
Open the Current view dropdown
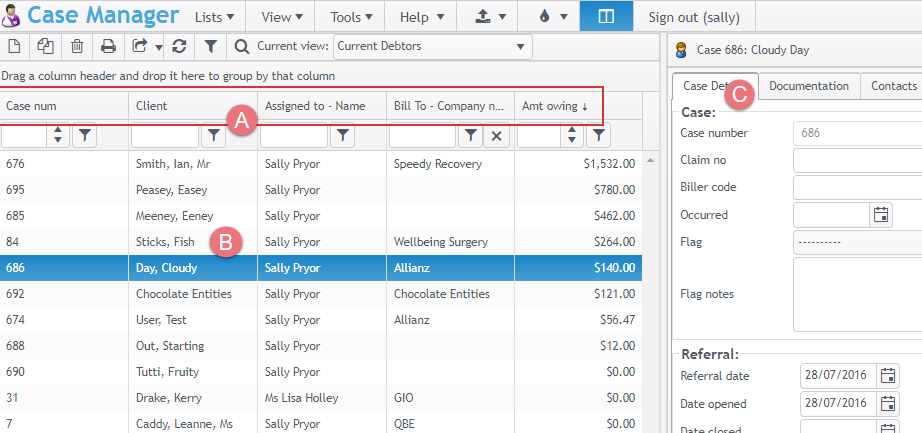(x=432, y=46)
